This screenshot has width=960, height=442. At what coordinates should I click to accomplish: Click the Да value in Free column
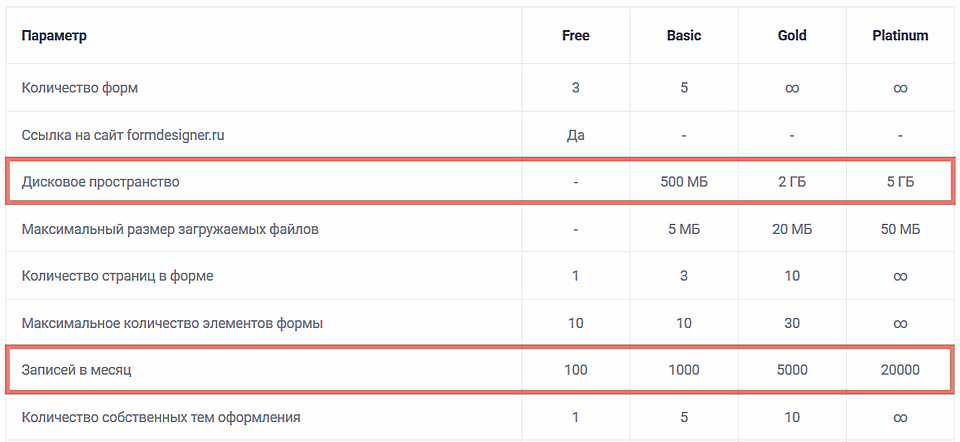pyautogui.click(x=575, y=135)
